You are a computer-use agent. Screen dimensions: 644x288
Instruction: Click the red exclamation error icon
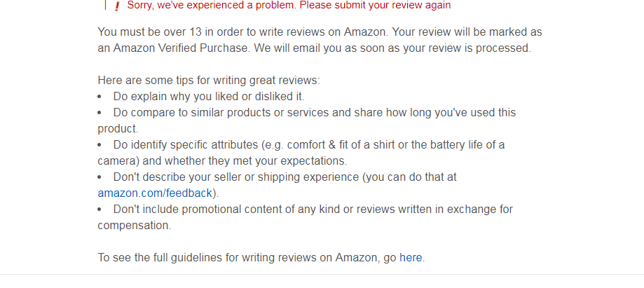(x=117, y=6)
